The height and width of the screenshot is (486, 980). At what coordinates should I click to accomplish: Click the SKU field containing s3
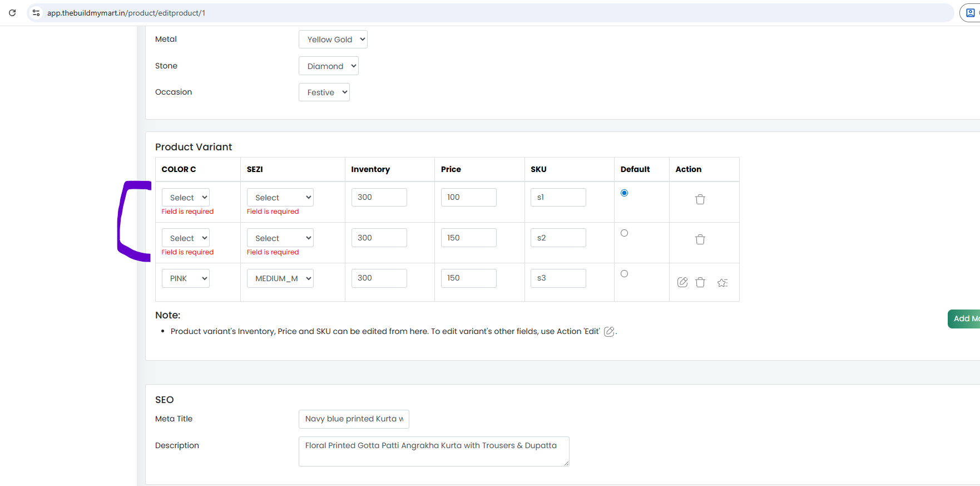click(558, 278)
